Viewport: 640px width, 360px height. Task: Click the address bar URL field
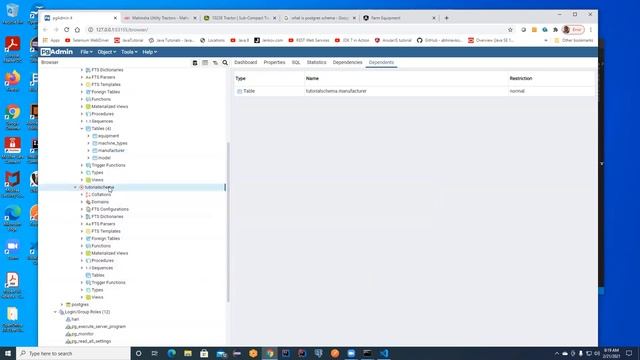point(298,30)
